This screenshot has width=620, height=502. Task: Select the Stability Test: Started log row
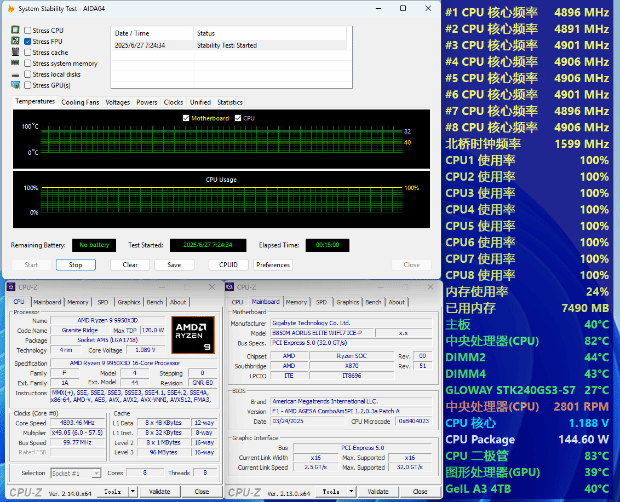pyautogui.click(x=229, y=45)
